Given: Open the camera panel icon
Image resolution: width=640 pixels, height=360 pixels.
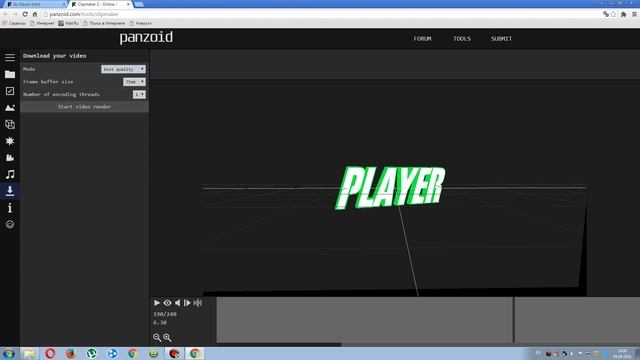Looking at the screenshot, I should [10, 158].
